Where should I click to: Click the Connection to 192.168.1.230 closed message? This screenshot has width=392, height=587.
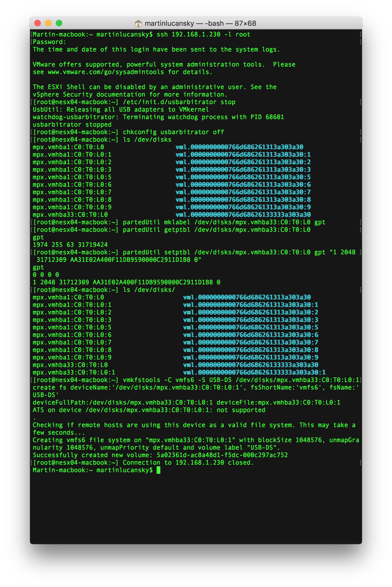pos(188,463)
